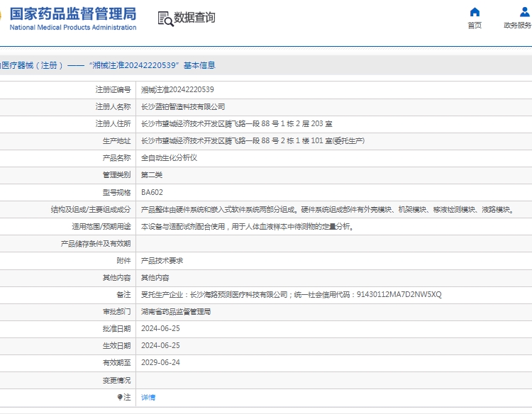Open the 产品技术要求 attachment link

click(162, 260)
